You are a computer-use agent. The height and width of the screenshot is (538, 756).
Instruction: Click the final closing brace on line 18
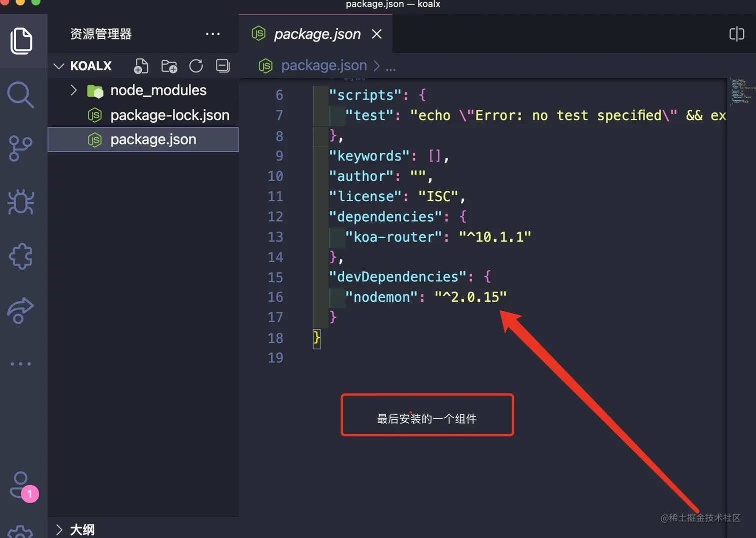316,338
